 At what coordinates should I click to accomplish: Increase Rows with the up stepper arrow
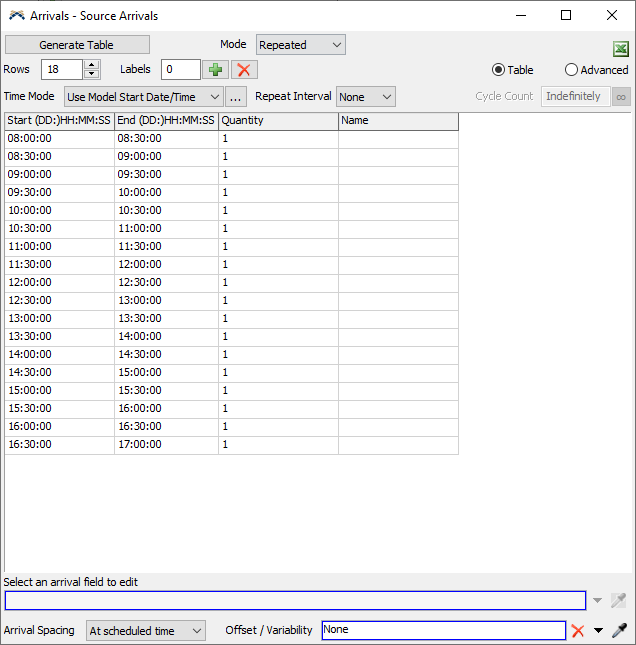coord(92,65)
